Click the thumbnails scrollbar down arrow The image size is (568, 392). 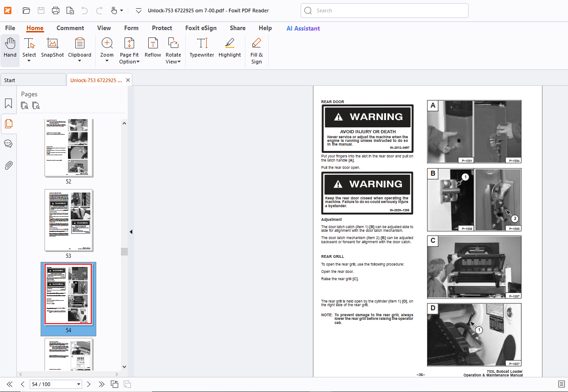point(124,366)
